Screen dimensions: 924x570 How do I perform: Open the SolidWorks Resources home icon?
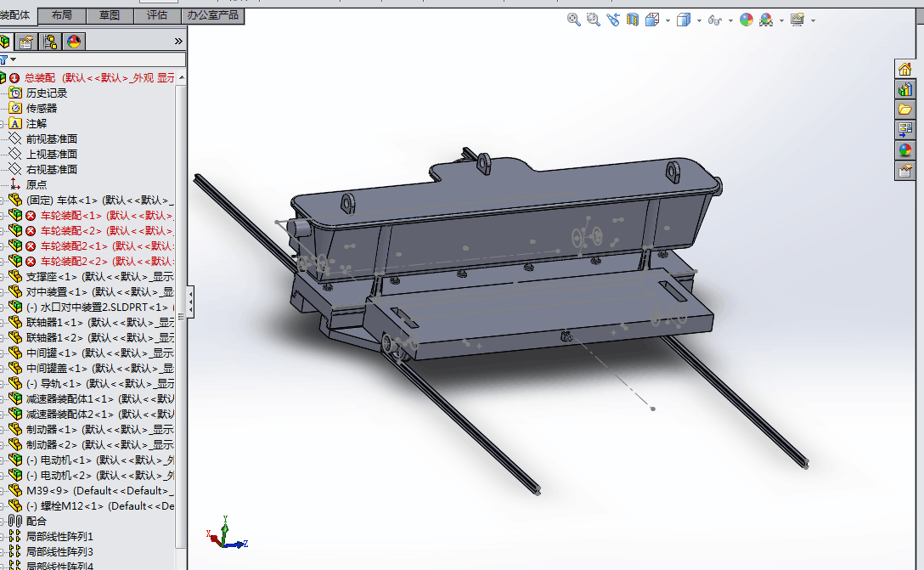[904, 69]
